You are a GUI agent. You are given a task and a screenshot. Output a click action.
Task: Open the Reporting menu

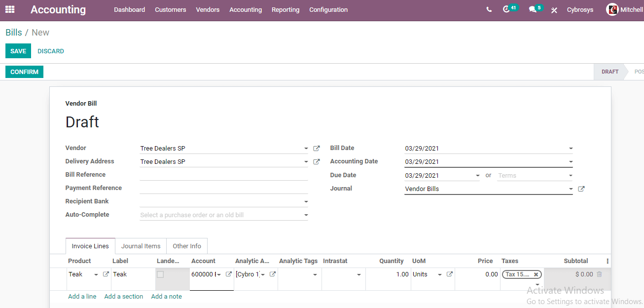pos(286,10)
